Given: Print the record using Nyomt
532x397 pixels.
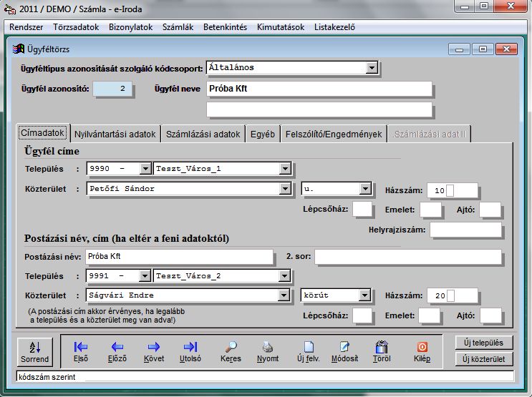Looking at the screenshot, I should pyautogui.click(x=267, y=351).
